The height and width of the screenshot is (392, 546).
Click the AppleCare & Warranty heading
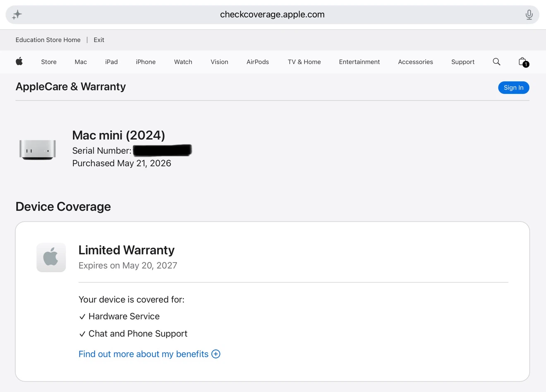(x=71, y=86)
